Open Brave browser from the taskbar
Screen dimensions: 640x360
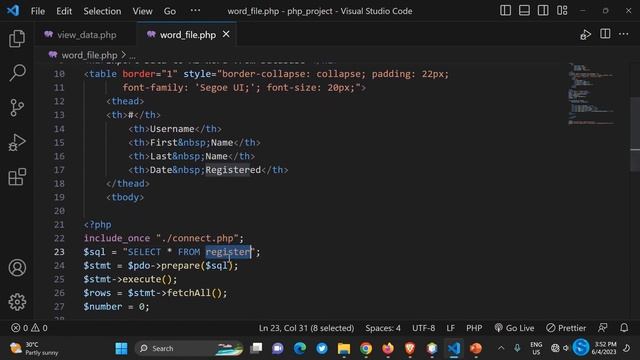(410, 349)
